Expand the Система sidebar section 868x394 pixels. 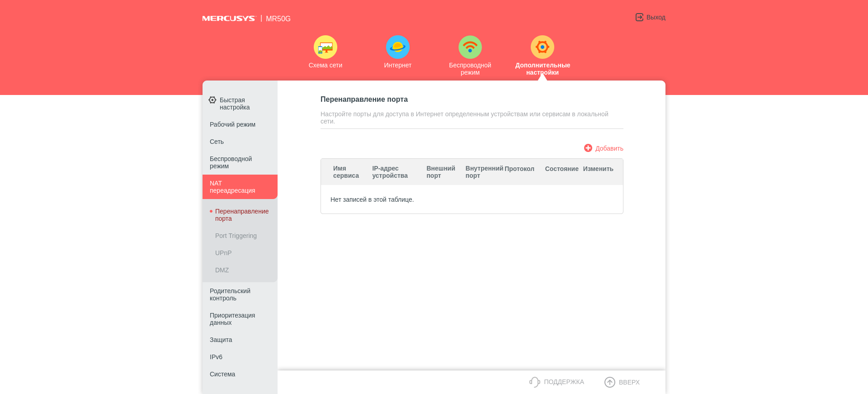click(x=222, y=374)
